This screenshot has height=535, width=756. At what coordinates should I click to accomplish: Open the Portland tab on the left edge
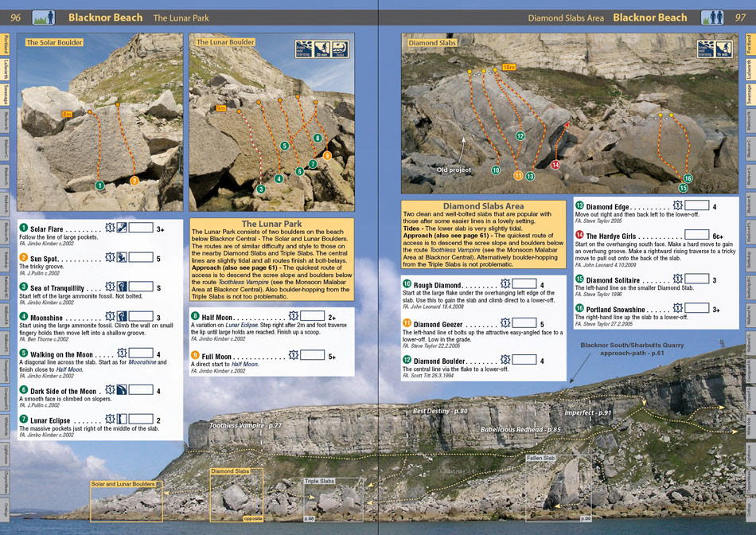[x=5, y=45]
